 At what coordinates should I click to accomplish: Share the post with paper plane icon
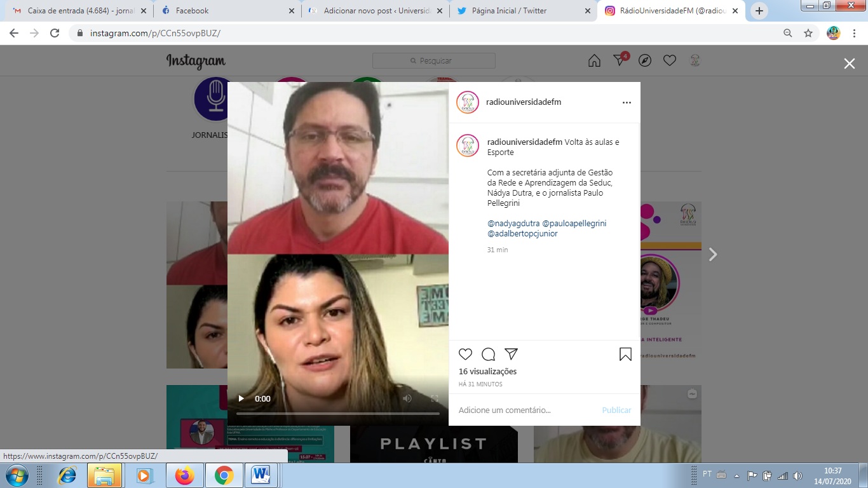click(511, 354)
